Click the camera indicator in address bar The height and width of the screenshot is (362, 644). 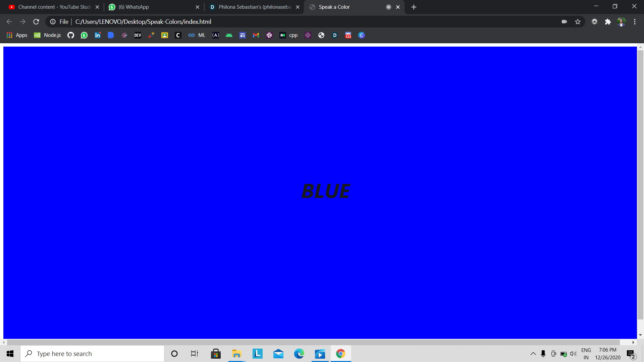tap(564, 22)
